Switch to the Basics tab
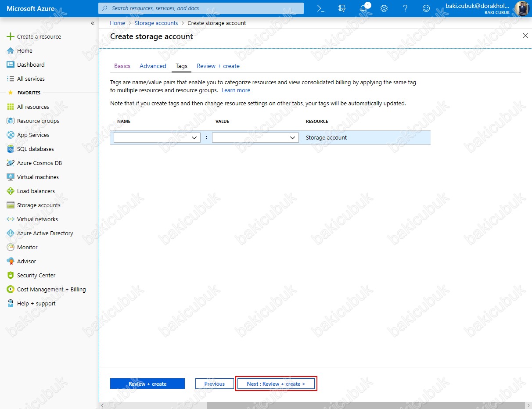 pyautogui.click(x=122, y=66)
